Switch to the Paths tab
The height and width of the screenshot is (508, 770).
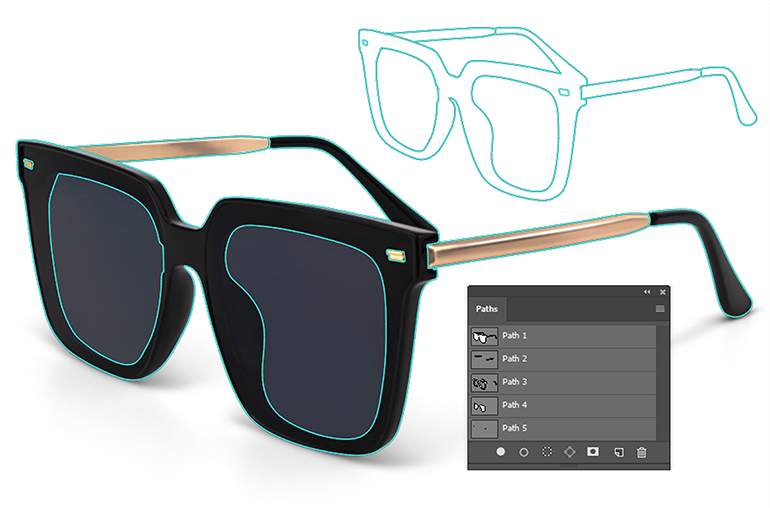coord(487,309)
